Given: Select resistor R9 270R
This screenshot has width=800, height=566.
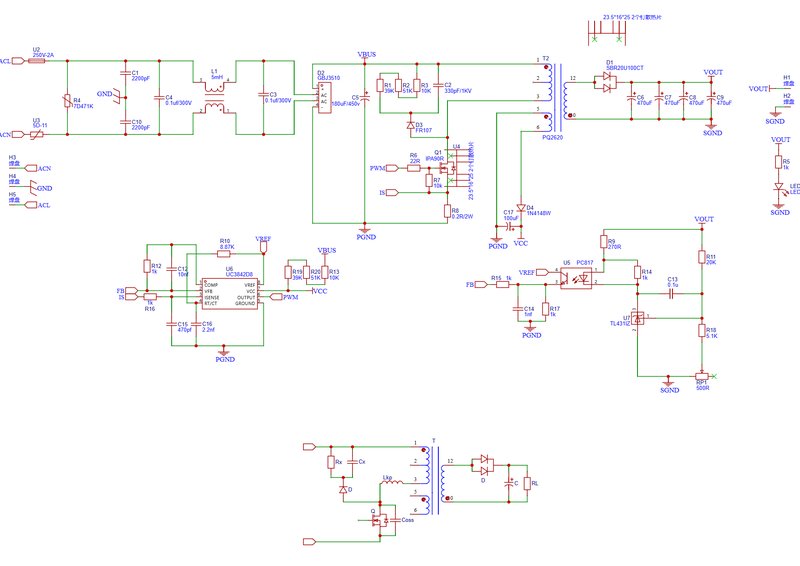Looking at the screenshot, I should pyautogui.click(x=604, y=241).
